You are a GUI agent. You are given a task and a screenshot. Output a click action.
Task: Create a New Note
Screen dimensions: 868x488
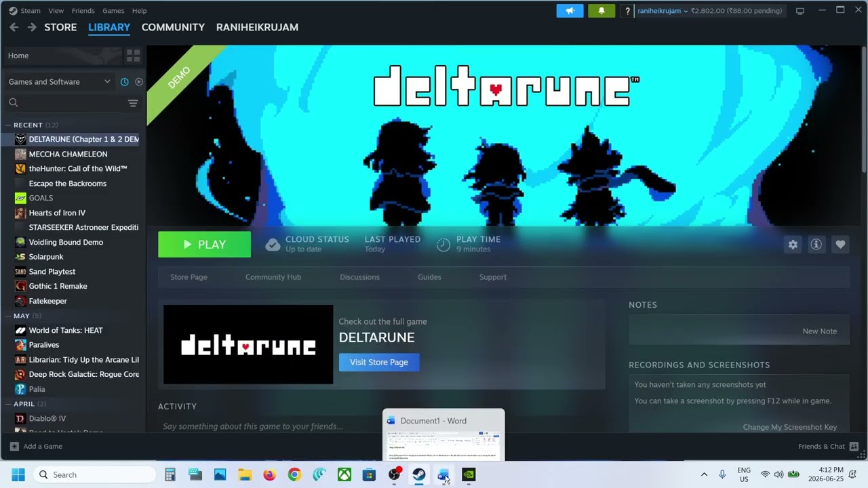point(820,331)
